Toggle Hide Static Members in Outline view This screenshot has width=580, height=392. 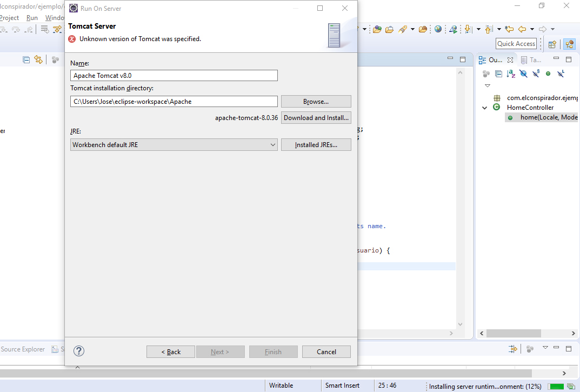point(536,74)
